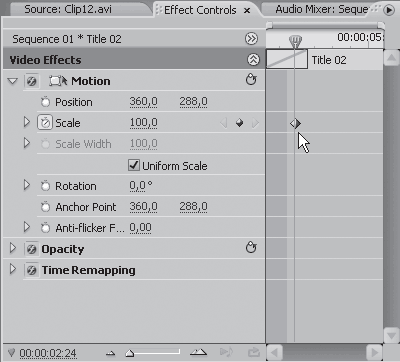
Task: Go to previous Scale keyframe
Action: point(223,123)
